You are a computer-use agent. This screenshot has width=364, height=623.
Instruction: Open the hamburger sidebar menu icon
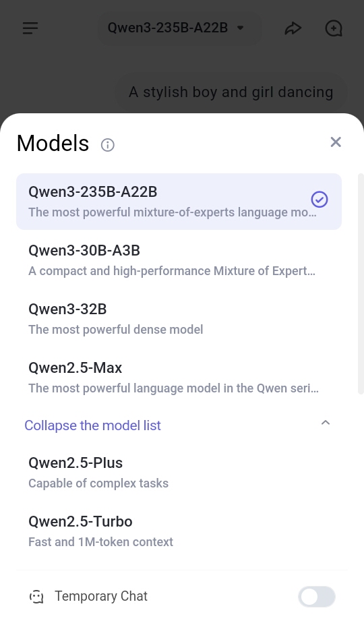30,28
